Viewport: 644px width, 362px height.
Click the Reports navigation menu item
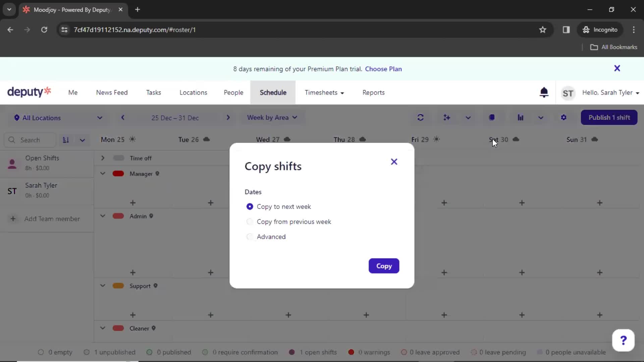373,93
